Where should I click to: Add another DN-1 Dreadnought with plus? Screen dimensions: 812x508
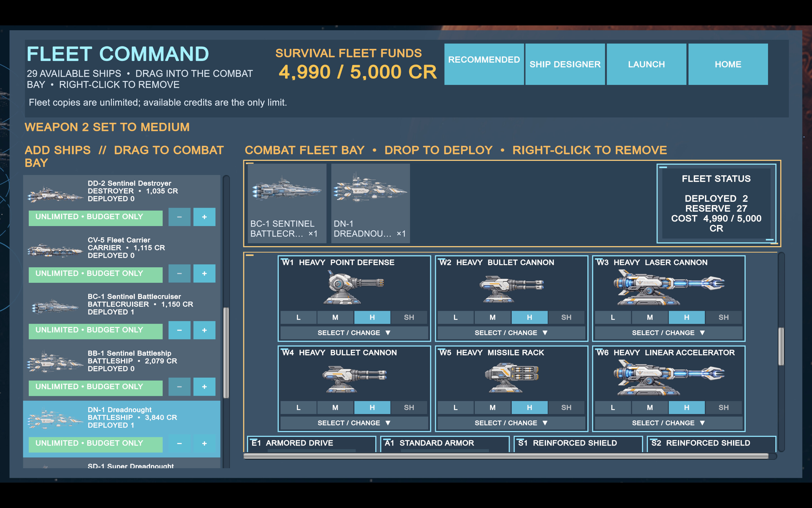(x=204, y=443)
